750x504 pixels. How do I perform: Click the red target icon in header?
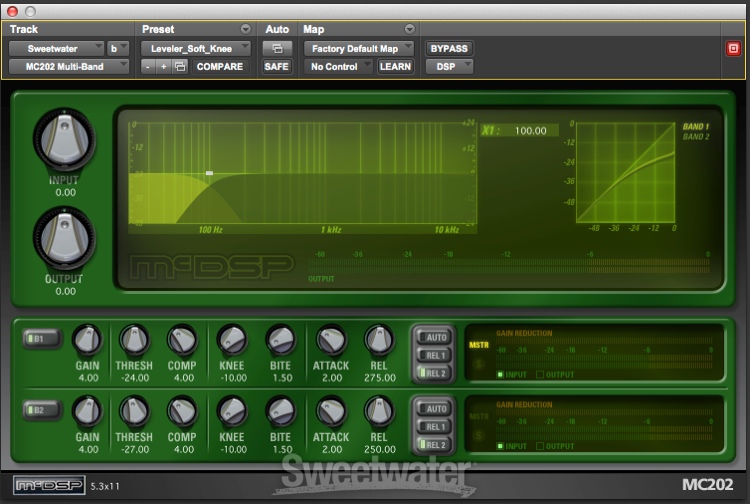click(x=733, y=48)
